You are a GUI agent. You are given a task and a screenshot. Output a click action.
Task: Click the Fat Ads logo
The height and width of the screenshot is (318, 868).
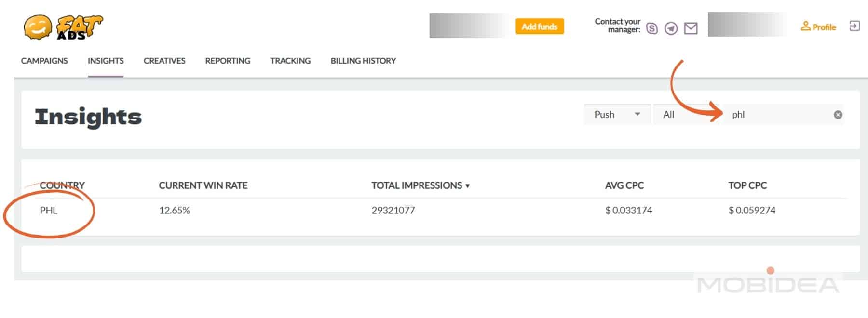click(63, 27)
